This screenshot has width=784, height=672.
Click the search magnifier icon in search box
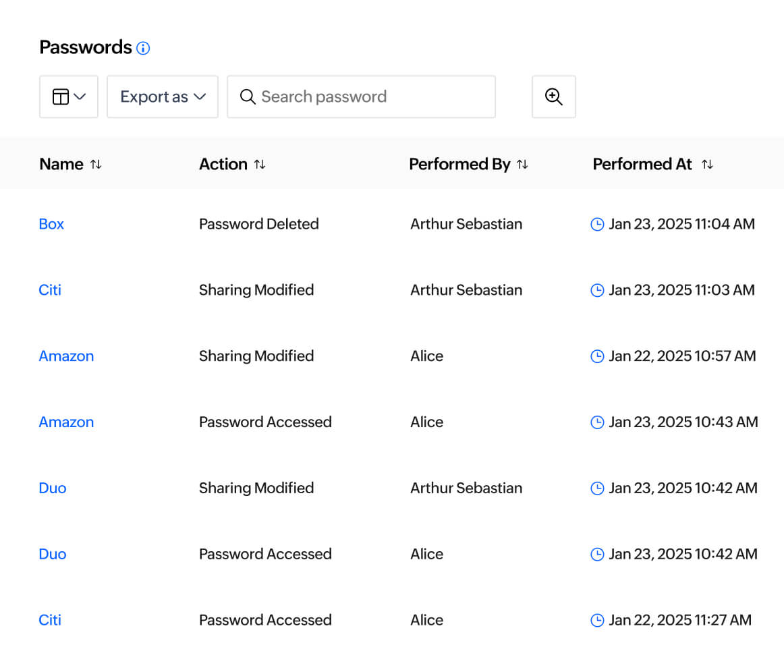(x=248, y=96)
